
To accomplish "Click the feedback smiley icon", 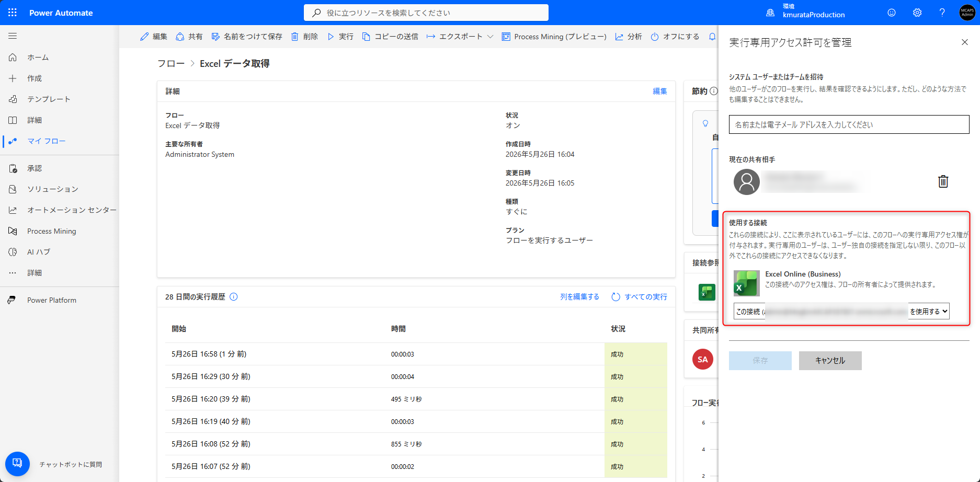I will pyautogui.click(x=892, y=13).
